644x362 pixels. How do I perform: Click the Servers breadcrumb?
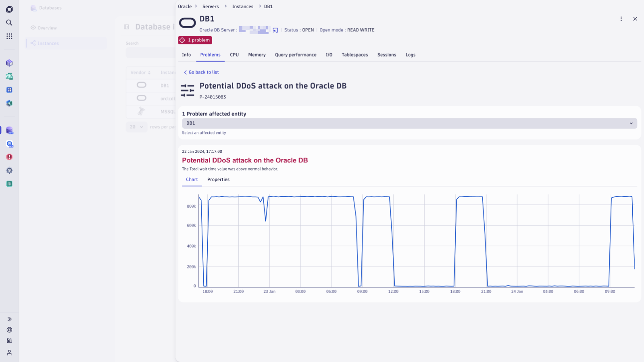click(x=210, y=6)
